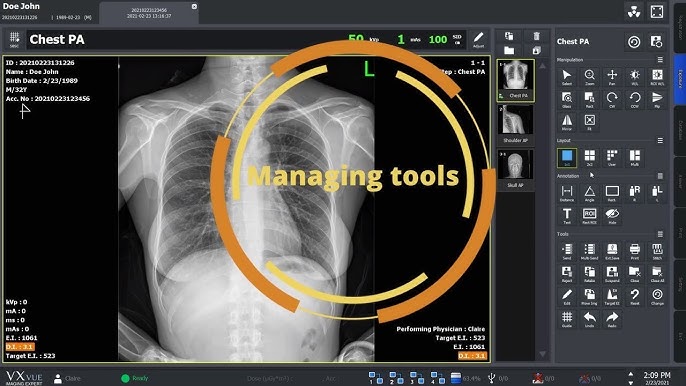Open the Shoulder AP thumbnail
The height and width of the screenshot is (386, 686).
click(x=515, y=124)
